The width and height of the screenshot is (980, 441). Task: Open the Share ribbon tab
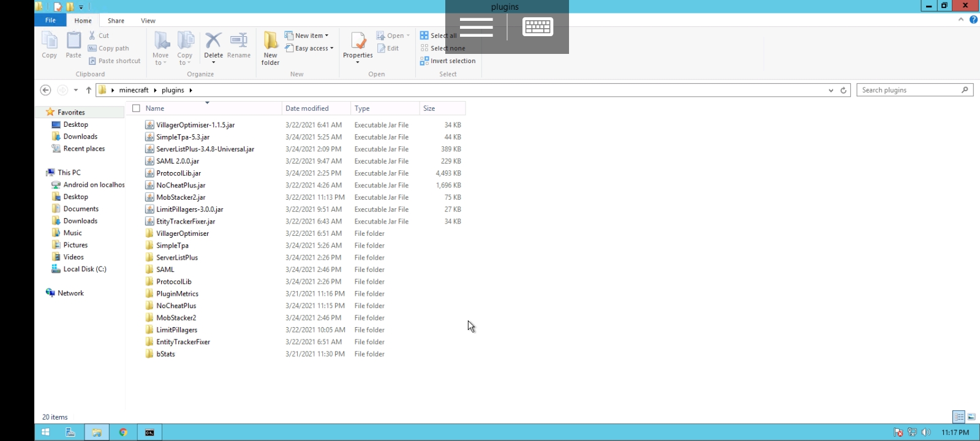(116, 21)
